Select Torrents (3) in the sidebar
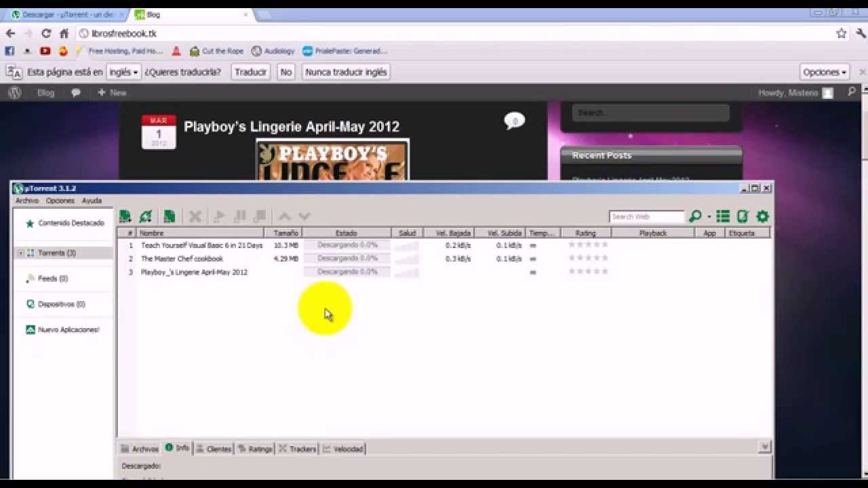The image size is (868, 488). point(56,253)
